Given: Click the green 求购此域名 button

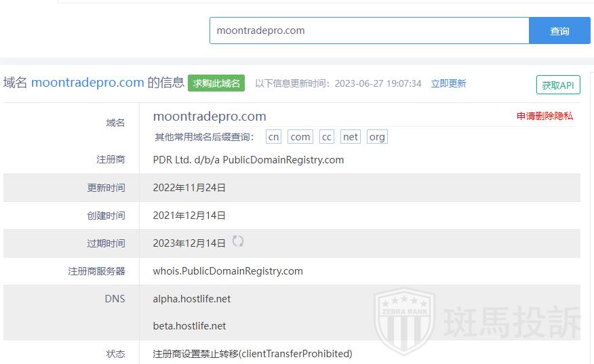Looking at the screenshot, I should pos(216,83).
